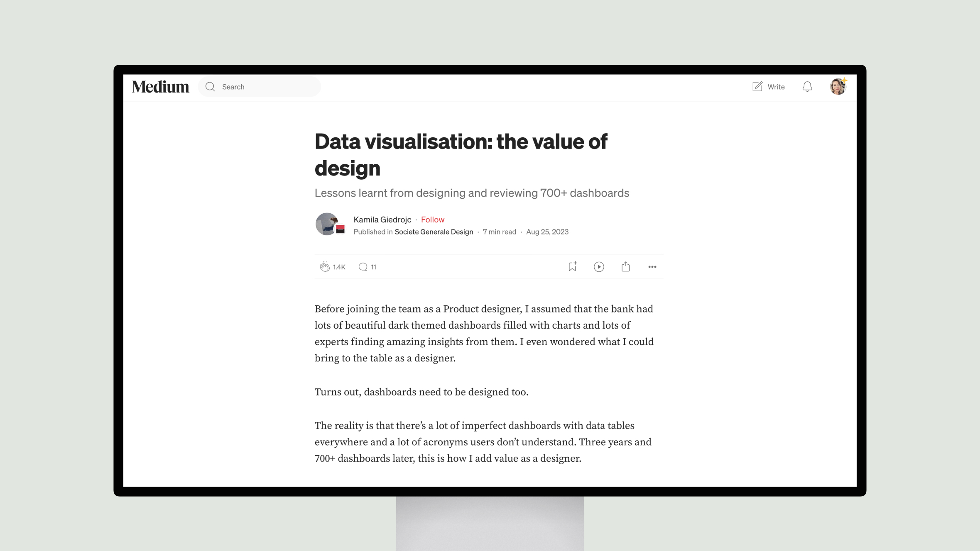The image size is (980, 551).
Task: Click the author profile picture thumbnail
Action: [x=328, y=224]
